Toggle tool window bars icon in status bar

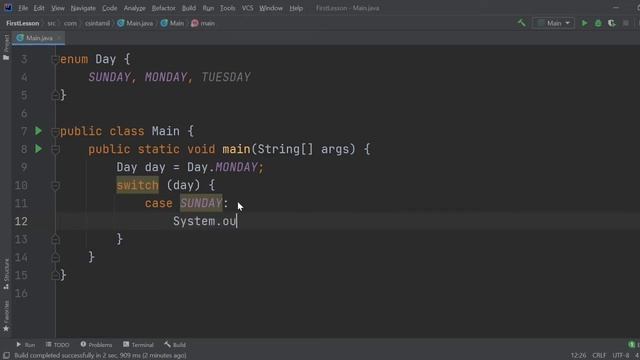coord(6,356)
